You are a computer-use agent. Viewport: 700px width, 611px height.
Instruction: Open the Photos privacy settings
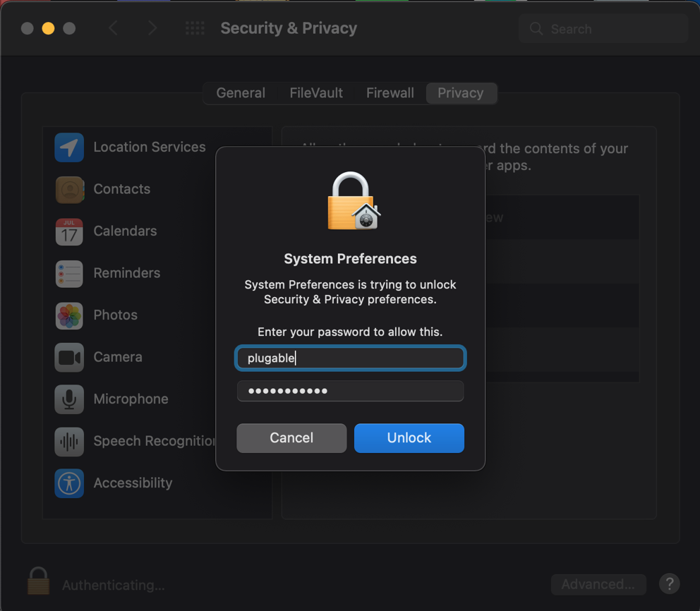pyautogui.click(x=69, y=315)
